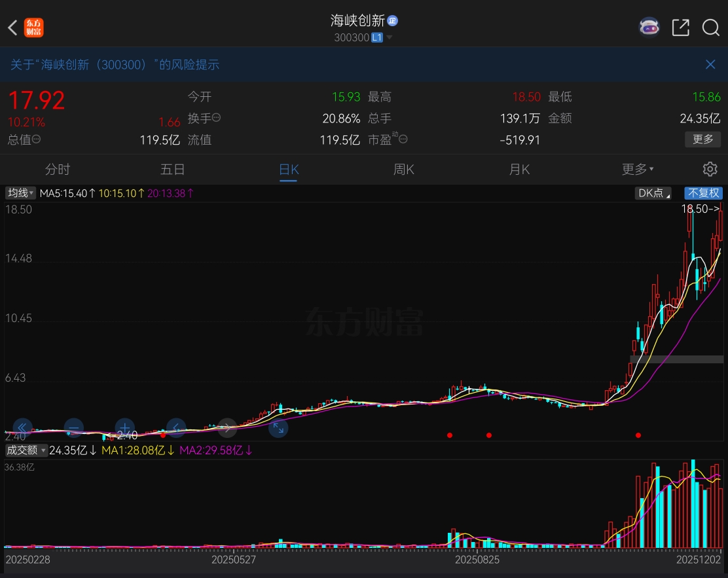Click the MA20 13.38 value

(x=170, y=193)
